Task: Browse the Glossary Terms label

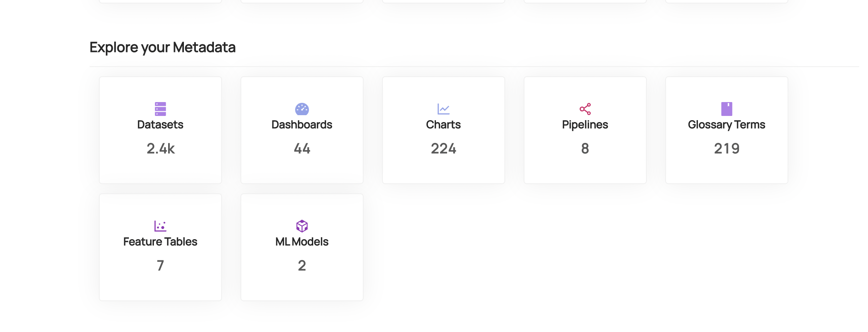Action: point(726,125)
